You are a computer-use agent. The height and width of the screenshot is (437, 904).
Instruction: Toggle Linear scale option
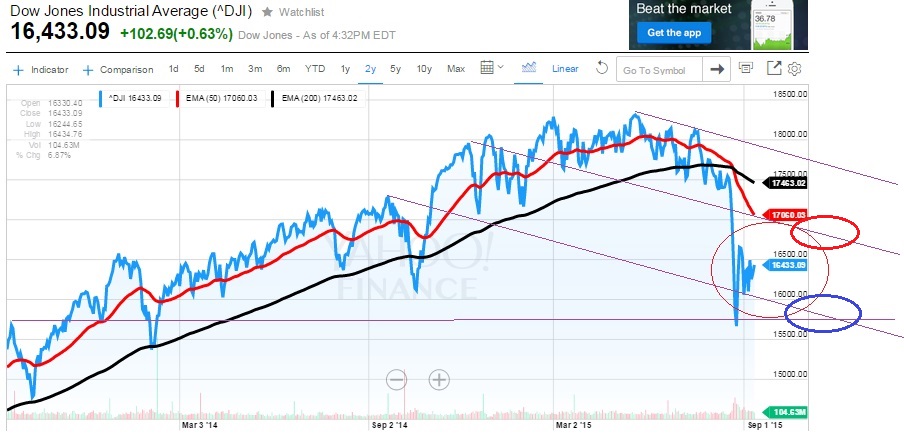[565, 69]
